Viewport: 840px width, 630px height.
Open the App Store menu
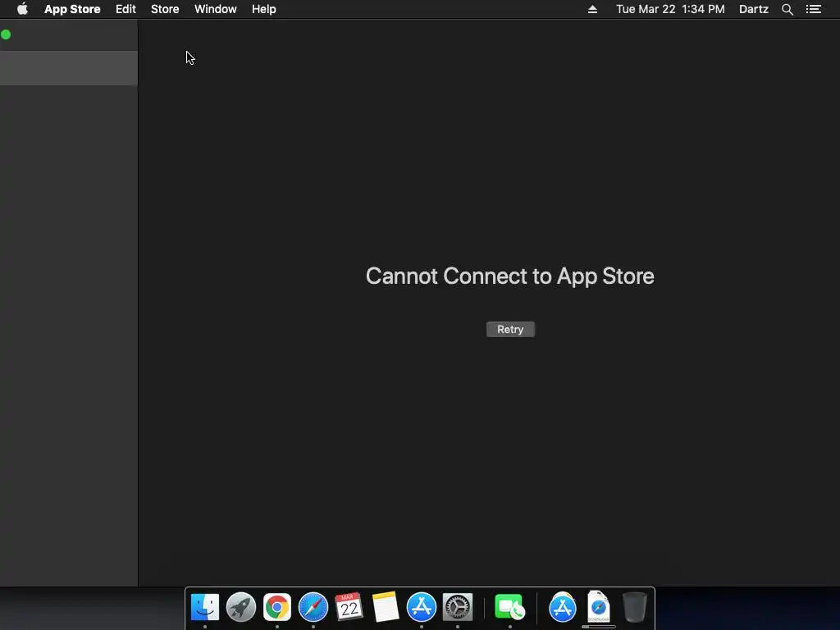(x=72, y=9)
